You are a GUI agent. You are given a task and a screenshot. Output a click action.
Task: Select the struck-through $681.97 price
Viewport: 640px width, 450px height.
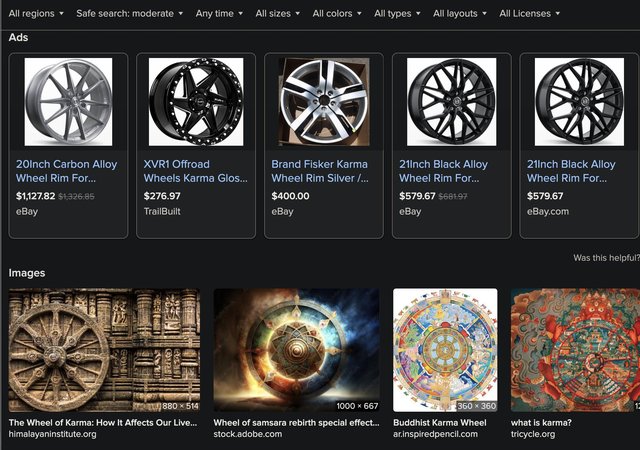(x=453, y=196)
